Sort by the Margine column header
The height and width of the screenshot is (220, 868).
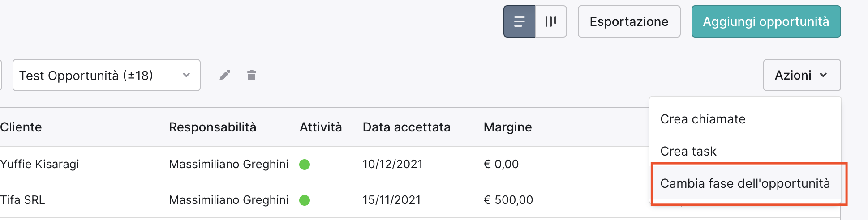(507, 127)
